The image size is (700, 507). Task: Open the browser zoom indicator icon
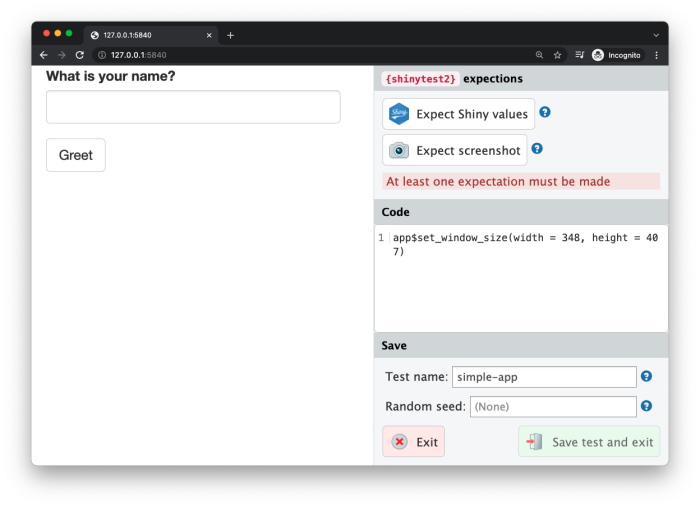point(539,55)
